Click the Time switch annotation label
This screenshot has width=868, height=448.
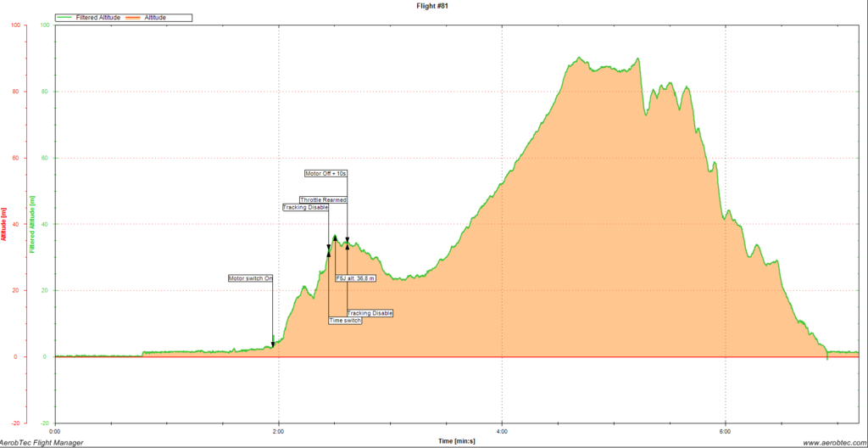[x=345, y=321]
